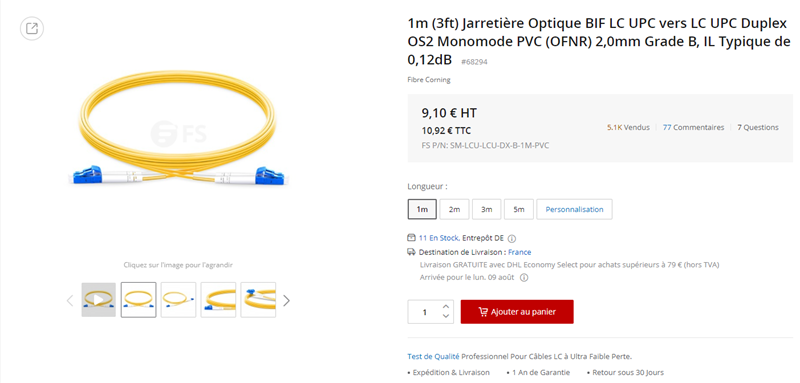Click the share icon above the product image
Image resolution: width=800 pixels, height=383 pixels.
click(32, 29)
